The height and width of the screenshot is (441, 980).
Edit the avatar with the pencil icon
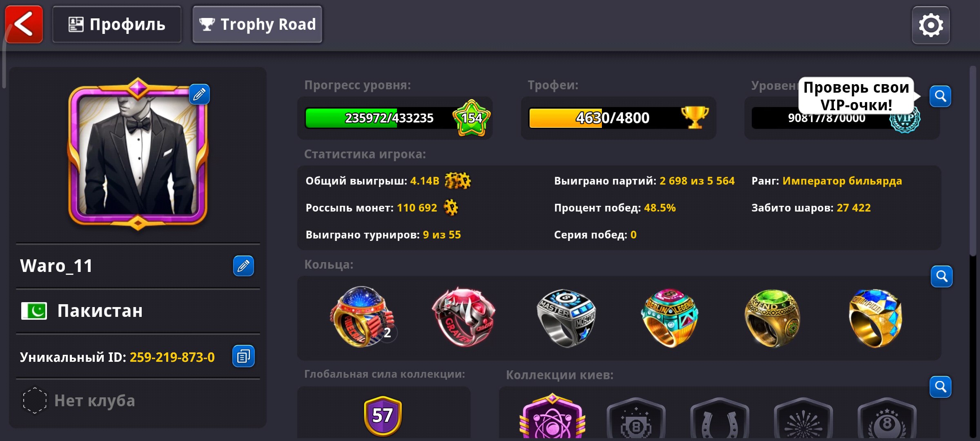click(x=199, y=94)
